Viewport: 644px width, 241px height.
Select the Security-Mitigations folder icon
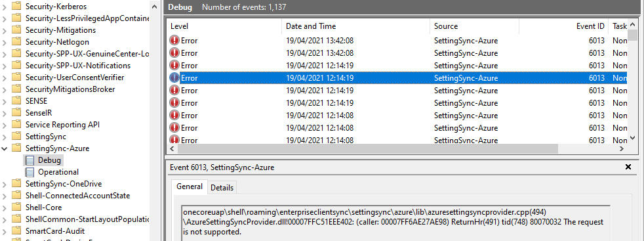coord(16,30)
